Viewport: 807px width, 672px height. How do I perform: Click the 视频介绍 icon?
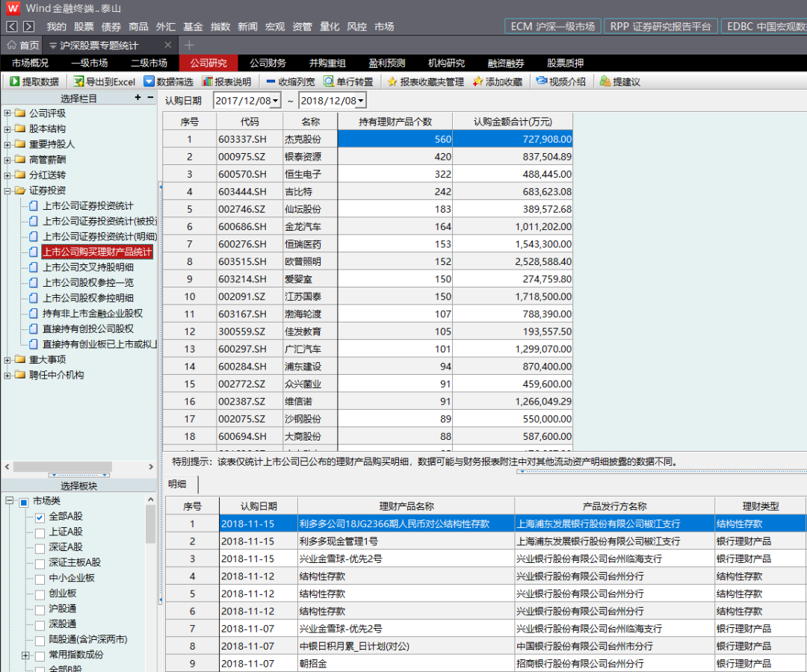[542, 81]
